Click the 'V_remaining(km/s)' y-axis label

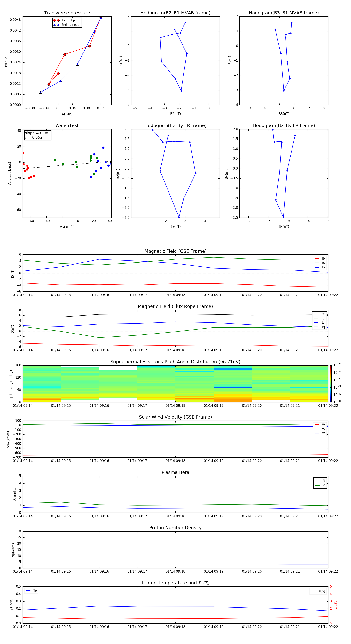tap(10, 173)
